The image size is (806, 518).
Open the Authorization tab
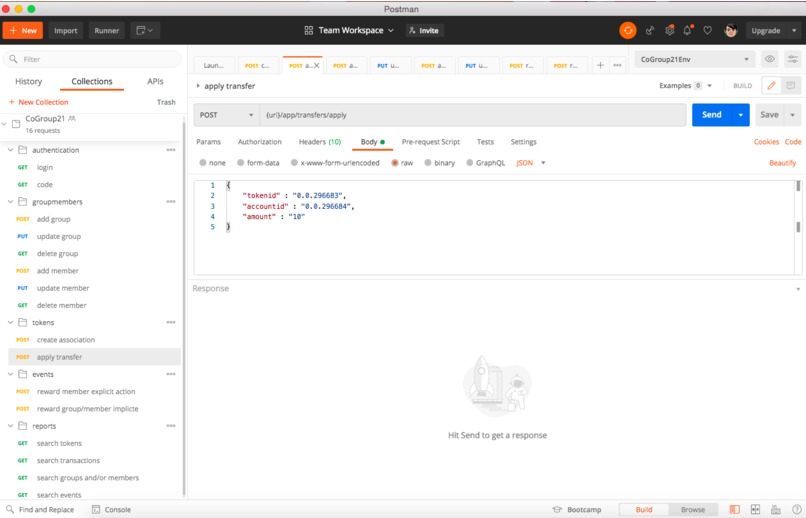(x=260, y=142)
